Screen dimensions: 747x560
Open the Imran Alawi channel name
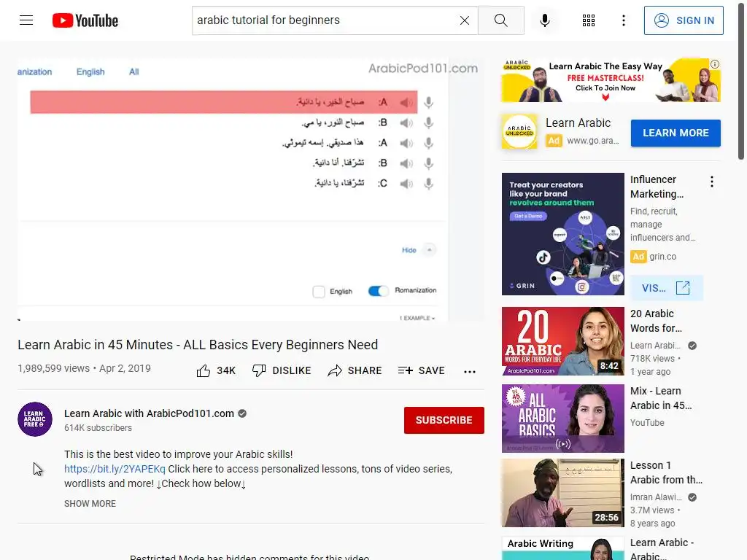pos(656,497)
